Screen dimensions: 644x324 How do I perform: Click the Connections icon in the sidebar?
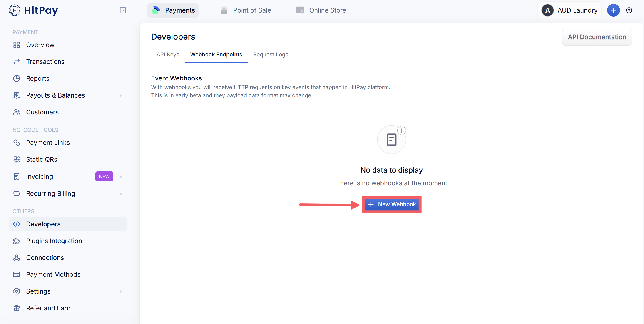pos(17,257)
